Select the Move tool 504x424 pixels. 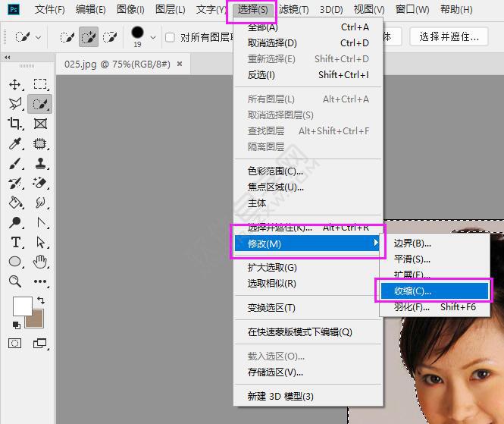pyautogui.click(x=15, y=85)
